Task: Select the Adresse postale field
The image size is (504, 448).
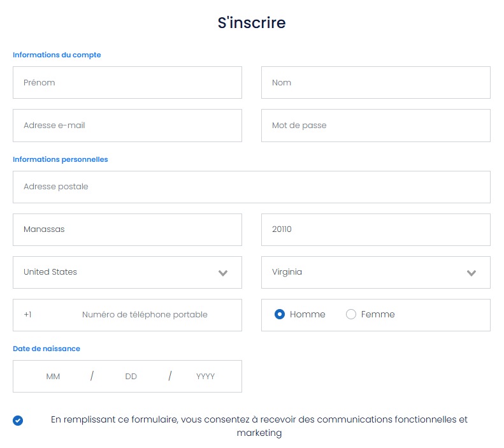Action: (252, 187)
